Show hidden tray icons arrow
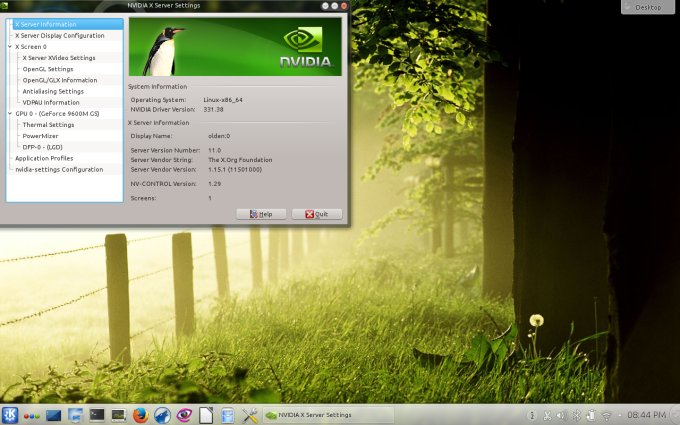 [619, 415]
